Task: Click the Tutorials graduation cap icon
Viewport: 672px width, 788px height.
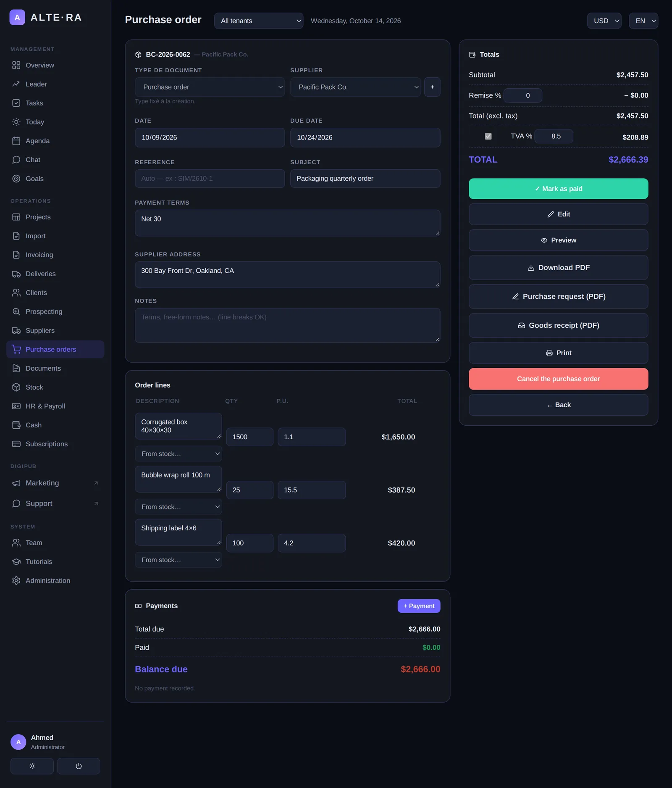Action: 16,561
